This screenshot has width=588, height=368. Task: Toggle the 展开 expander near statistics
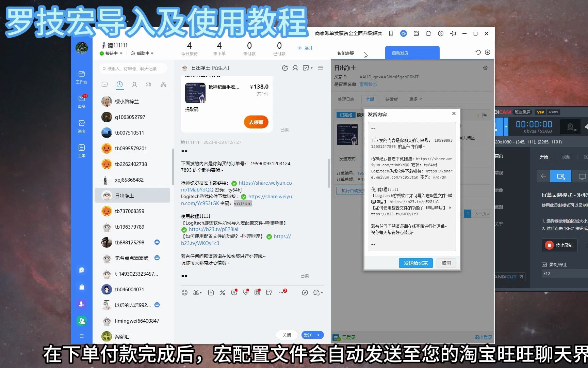pyautogui.click(x=308, y=48)
